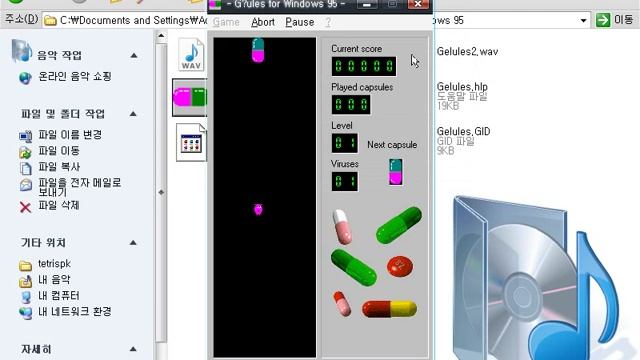The width and height of the screenshot is (640, 360).
Task: Select the capsule application icon in Explorer
Action: (x=190, y=98)
